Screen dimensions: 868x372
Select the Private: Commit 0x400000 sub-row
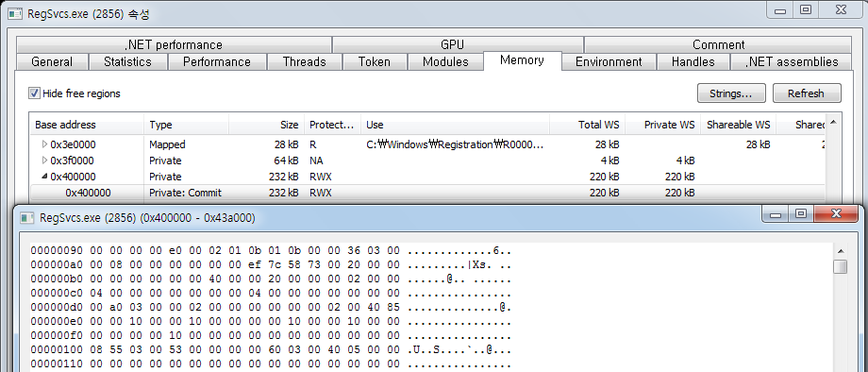[x=427, y=193]
